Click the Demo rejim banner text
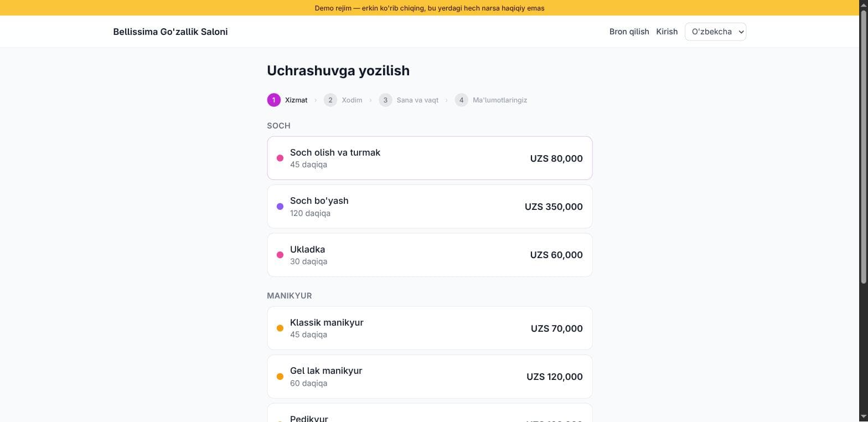Screen dimensions: 868x422 click(430, 8)
